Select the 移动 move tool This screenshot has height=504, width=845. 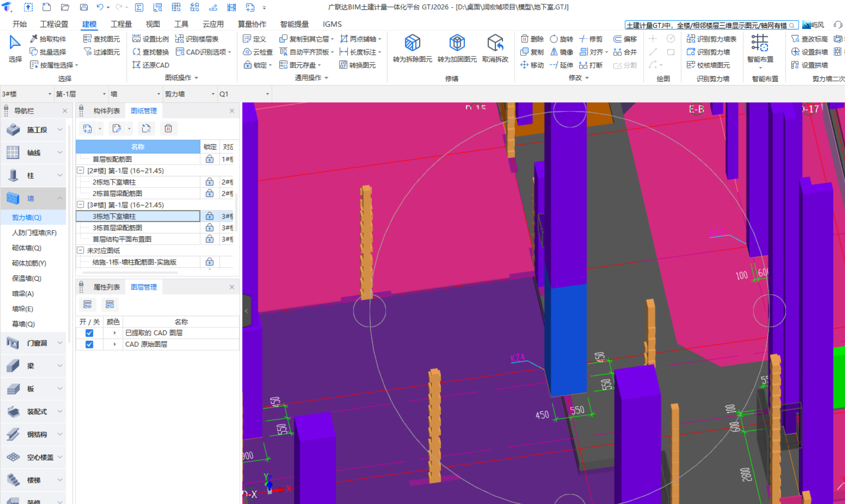point(532,65)
